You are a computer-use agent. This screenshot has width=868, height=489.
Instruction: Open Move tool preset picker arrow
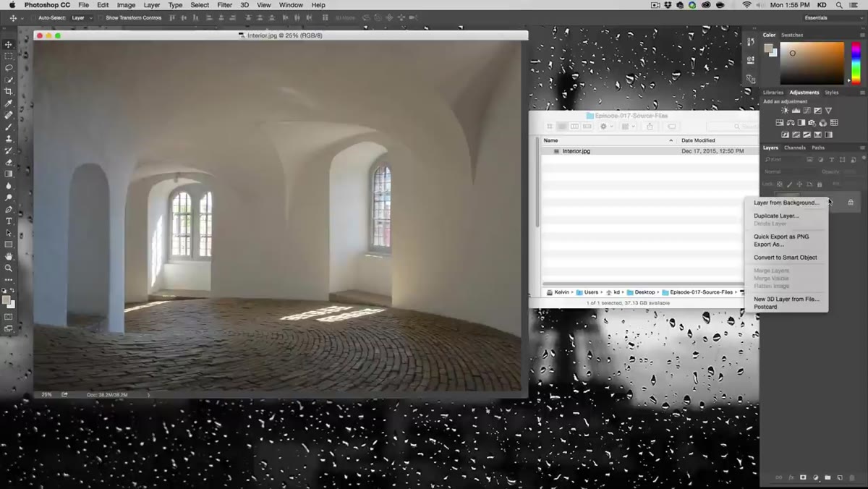22,17
